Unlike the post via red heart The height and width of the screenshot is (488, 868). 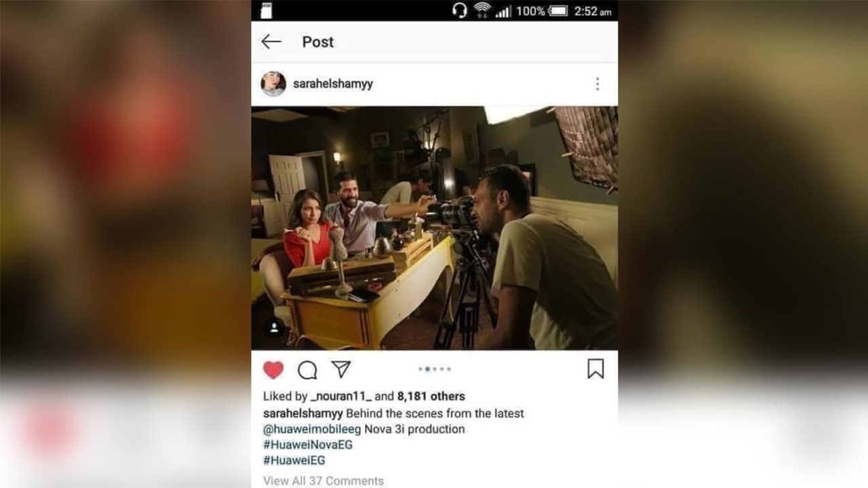click(273, 369)
